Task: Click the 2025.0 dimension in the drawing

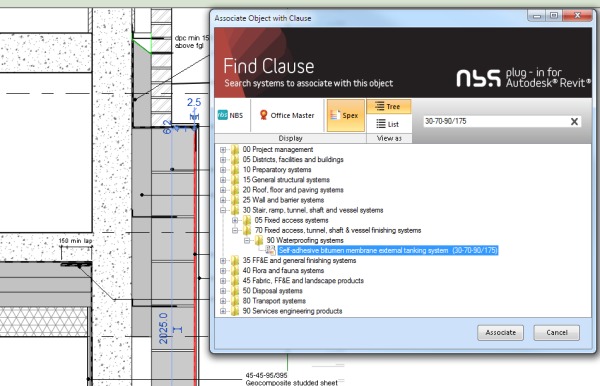Action: tap(163, 328)
